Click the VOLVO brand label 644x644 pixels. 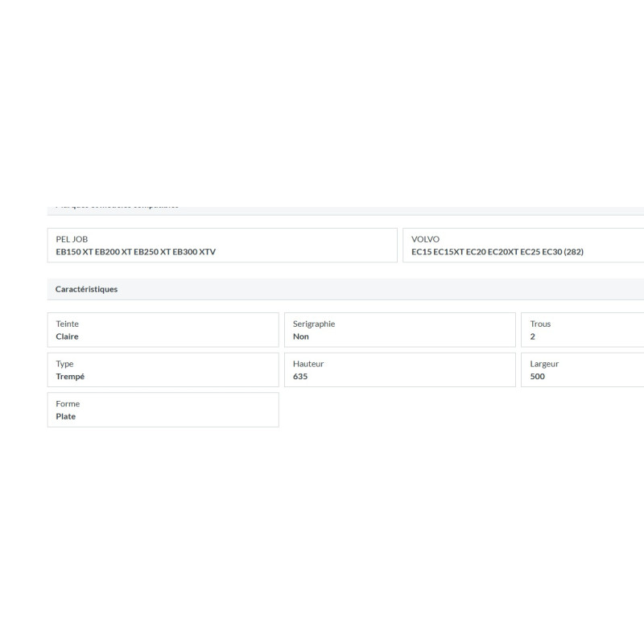(425, 239)
